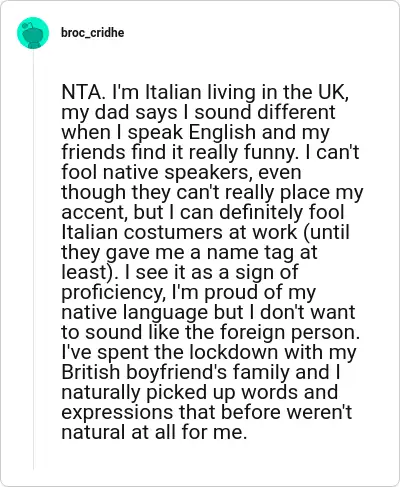
Task: Collapse the comment using the vertical thread line
Action: point(33,260)
